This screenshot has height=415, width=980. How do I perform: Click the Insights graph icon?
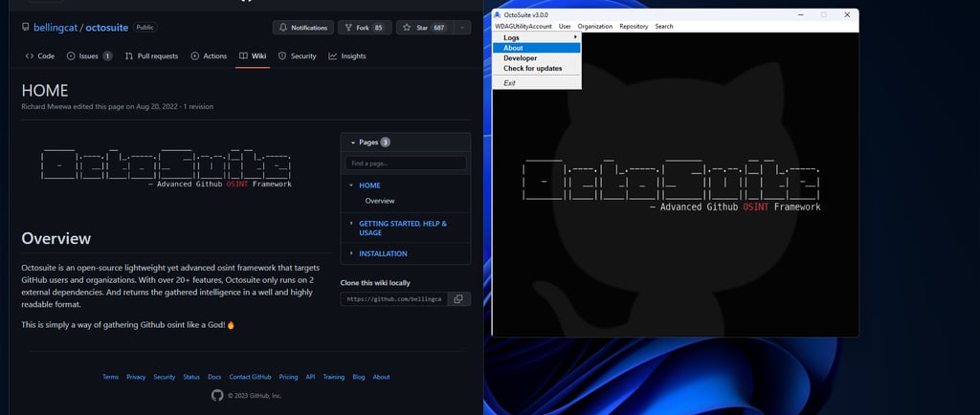tap(332, 56)
